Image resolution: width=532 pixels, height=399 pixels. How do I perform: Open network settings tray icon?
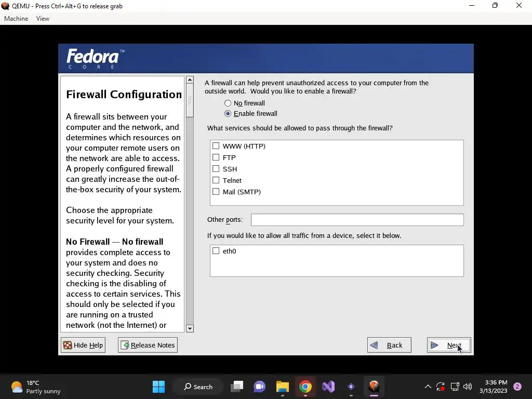coord(455,387)
